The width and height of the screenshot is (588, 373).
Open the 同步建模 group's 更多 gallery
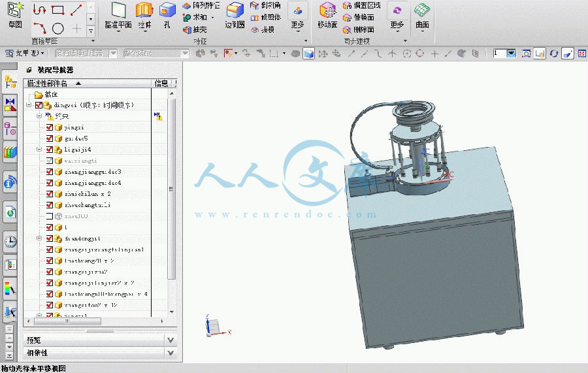click(397, 16)
